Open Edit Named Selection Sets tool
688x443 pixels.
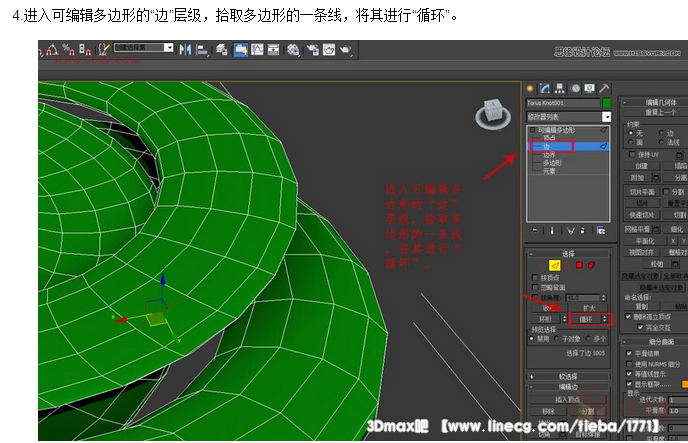[x=104, y=49]
